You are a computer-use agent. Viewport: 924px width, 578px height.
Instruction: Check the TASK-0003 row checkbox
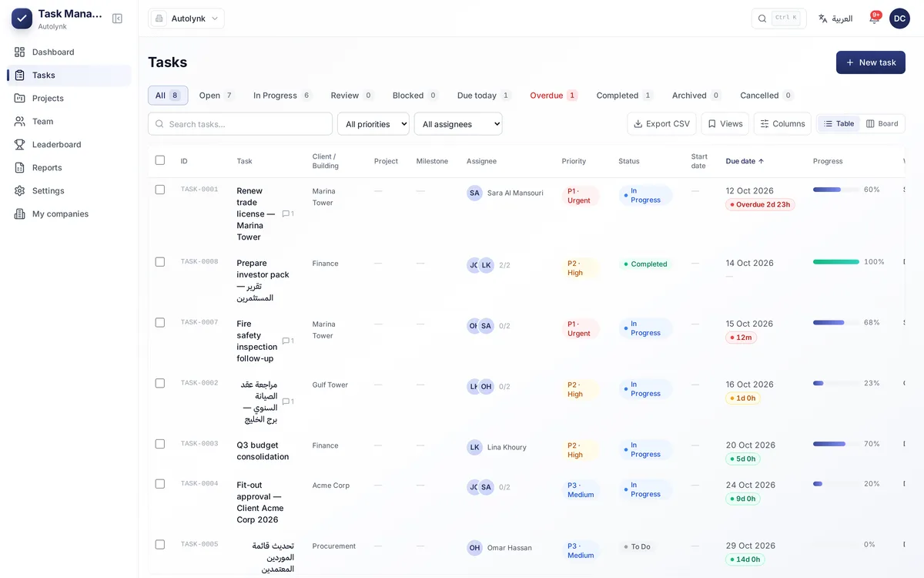click(x=160, y=444)
